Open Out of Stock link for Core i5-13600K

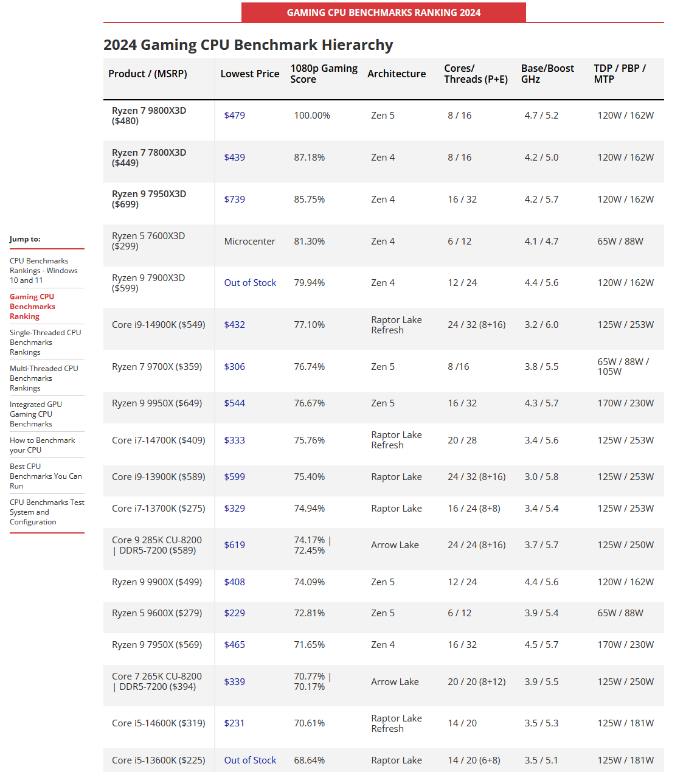click(250, 760)
